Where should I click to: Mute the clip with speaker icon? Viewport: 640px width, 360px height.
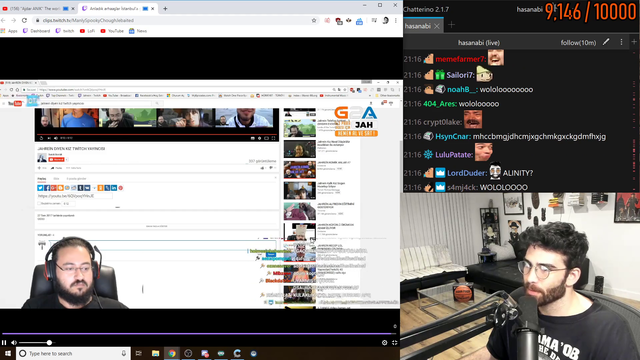(14, 342)
